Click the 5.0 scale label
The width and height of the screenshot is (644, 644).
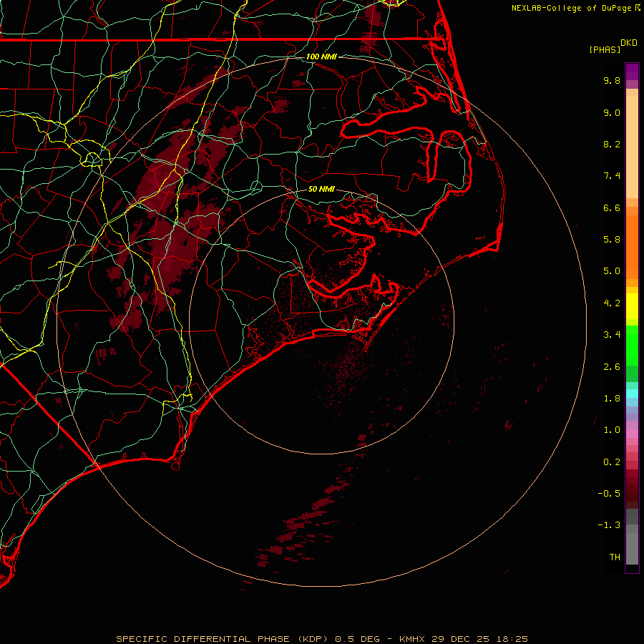coord(612,271)
